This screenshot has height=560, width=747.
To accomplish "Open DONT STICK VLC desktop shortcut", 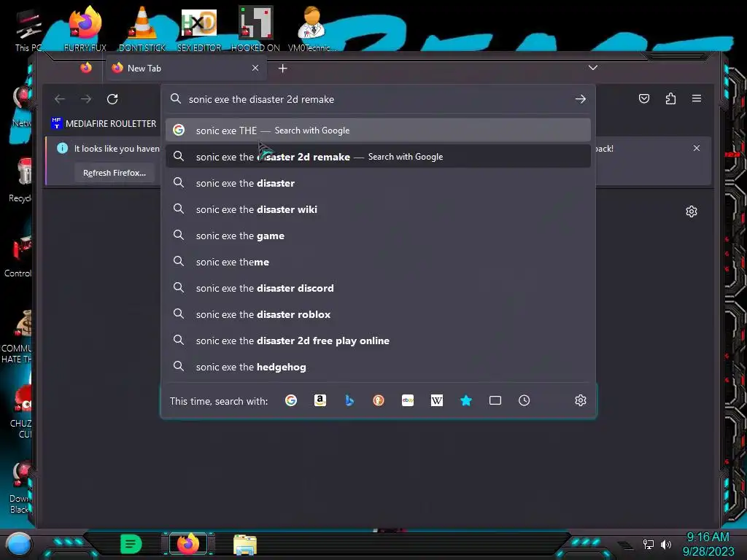I will 142,28.
